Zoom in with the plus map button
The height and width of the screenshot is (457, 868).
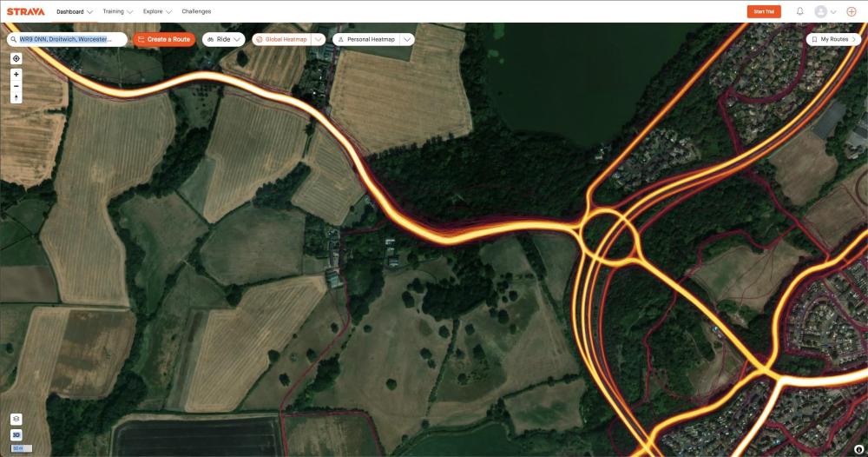[16, 74]
